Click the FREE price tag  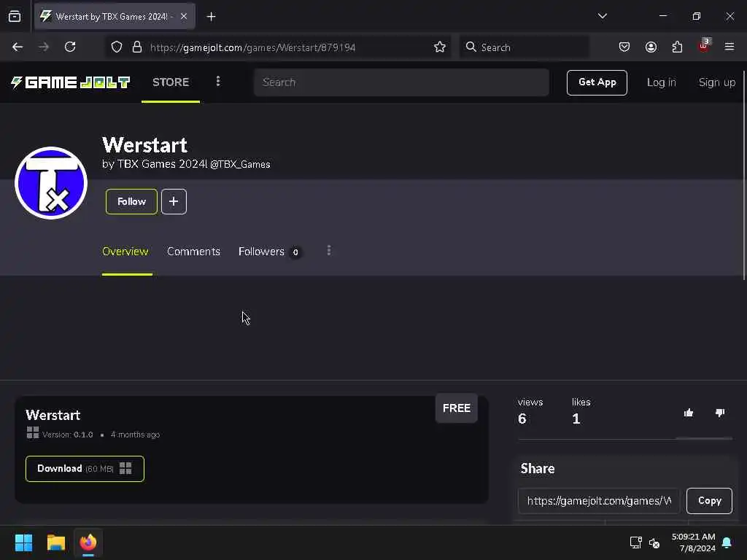click(x=457, y=408)
